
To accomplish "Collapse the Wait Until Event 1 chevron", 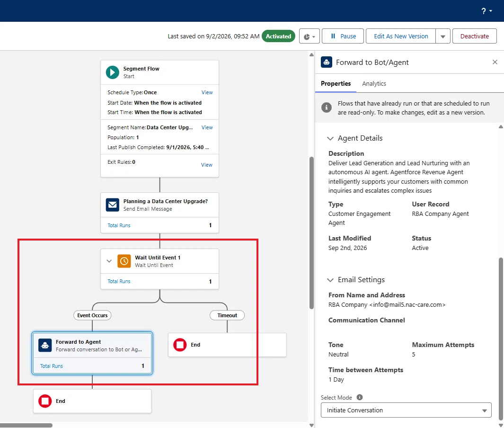I will (109, 261).
